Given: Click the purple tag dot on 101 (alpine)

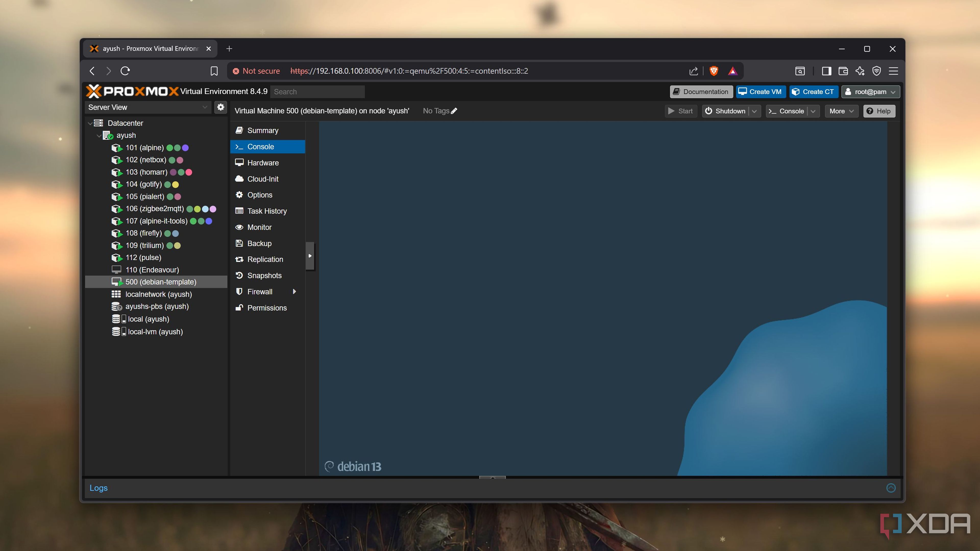Looking at the screenshot, I should point(185,148).
